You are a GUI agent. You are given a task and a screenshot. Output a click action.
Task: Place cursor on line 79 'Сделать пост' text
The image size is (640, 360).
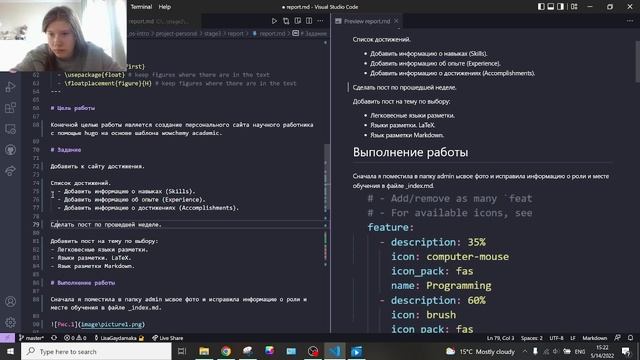[106, 224]
